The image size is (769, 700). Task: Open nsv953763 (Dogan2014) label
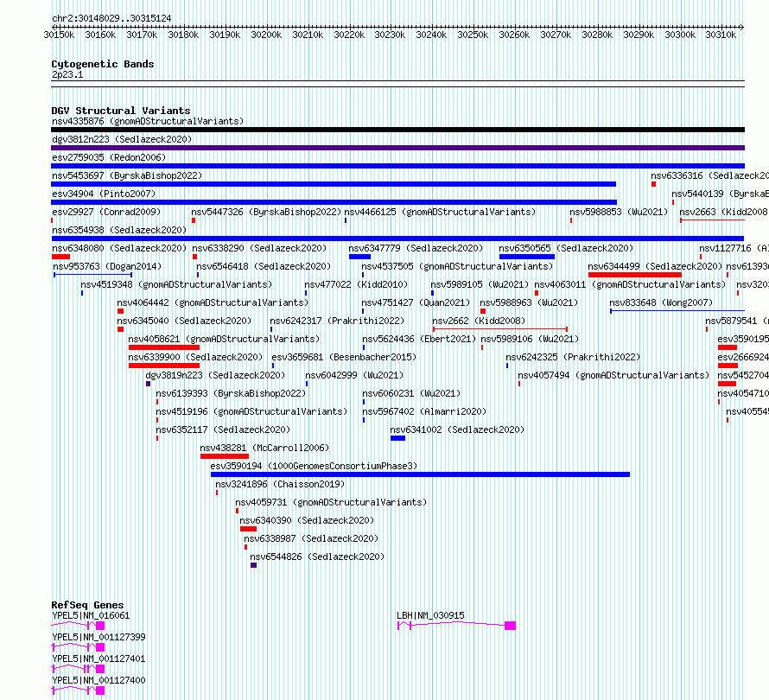(107, 266)
